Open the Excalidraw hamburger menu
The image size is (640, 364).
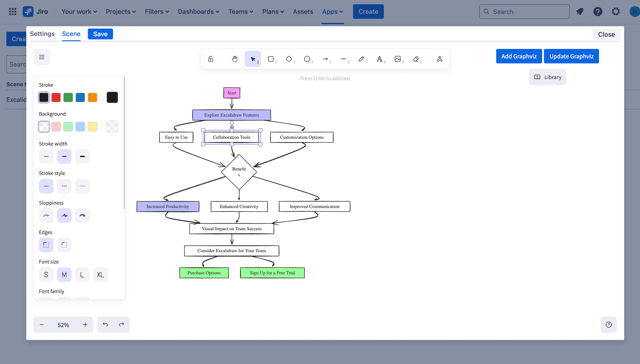click(41, 57)
